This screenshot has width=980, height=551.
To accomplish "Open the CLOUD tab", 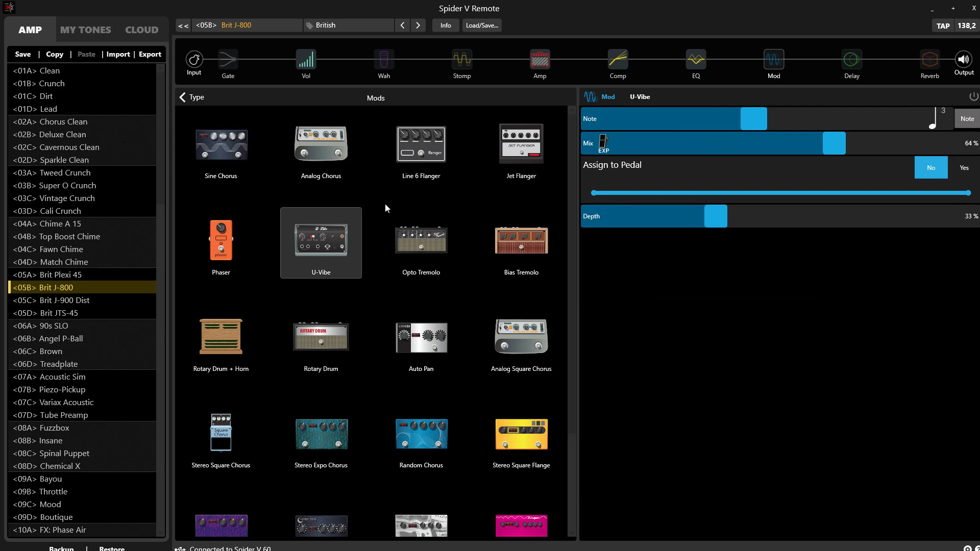I will (141, 30).
